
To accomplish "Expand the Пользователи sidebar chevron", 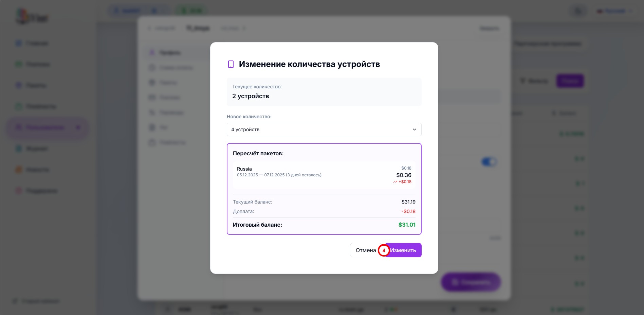I will pyautogui.click(x=78, y=127).
